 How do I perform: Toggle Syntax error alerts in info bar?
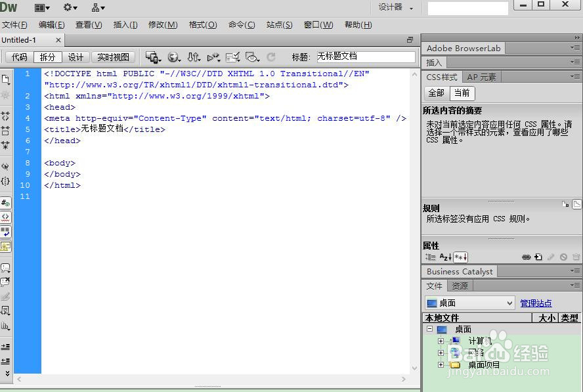point(5,246)
